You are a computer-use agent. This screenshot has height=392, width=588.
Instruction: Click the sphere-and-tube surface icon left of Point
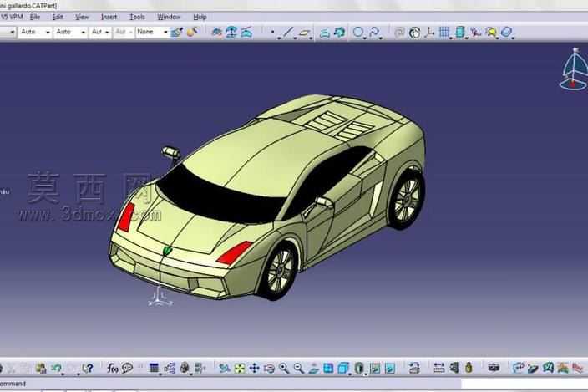click(217, 33)
